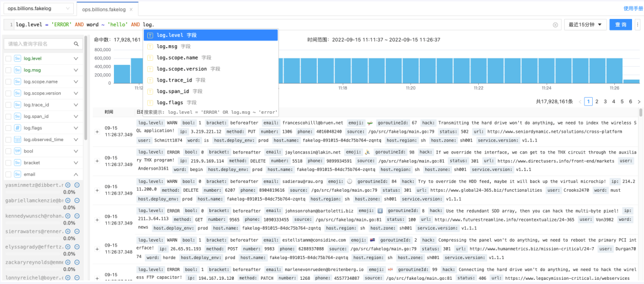The image size is (644, 284).
Task: Exclude gabriellamckenzie email with minus icon
Action: pos(77,201)
